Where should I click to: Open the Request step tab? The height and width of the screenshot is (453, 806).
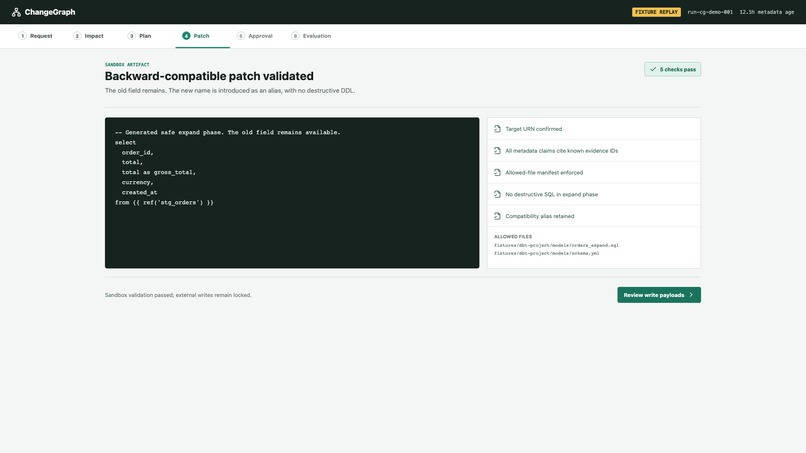tap(35, 36)
